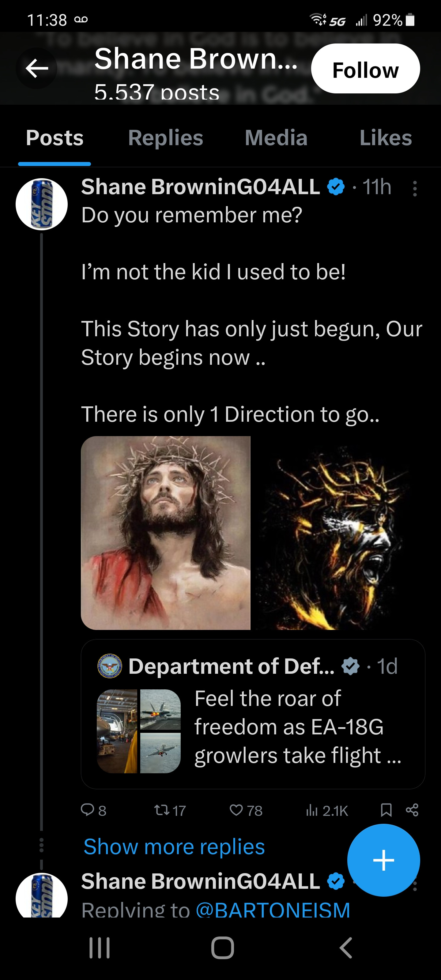Viewport: 441px width, 980px height.
Task: Share the post via share icon
Action: (412, 810)
